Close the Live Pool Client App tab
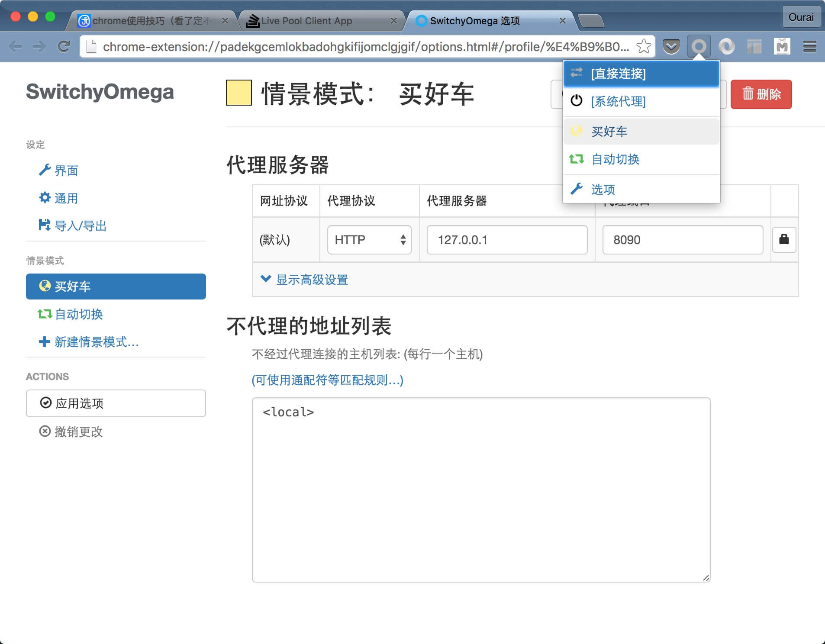825x644 pixels. [393, 21]
